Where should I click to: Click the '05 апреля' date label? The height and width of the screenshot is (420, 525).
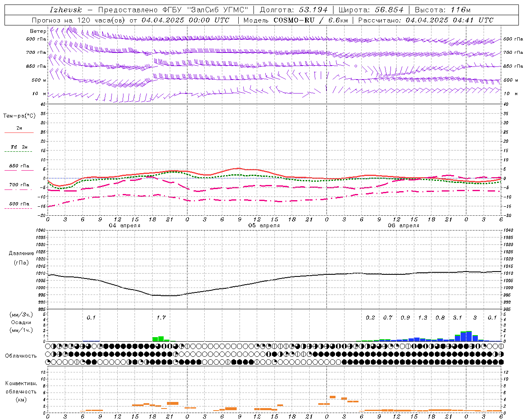264,226
